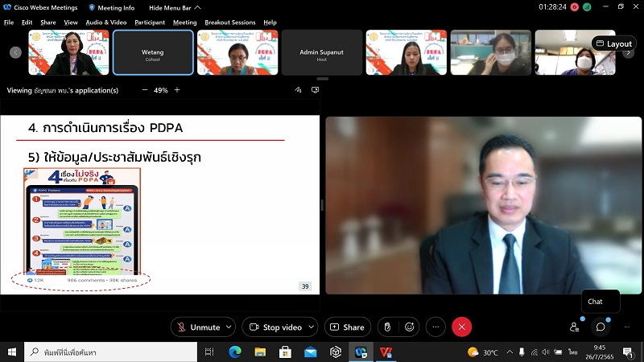The width and height of the screenshot is (644, 362).
Task: Zoom out shared content with minus icon
Action: [146, 90]
